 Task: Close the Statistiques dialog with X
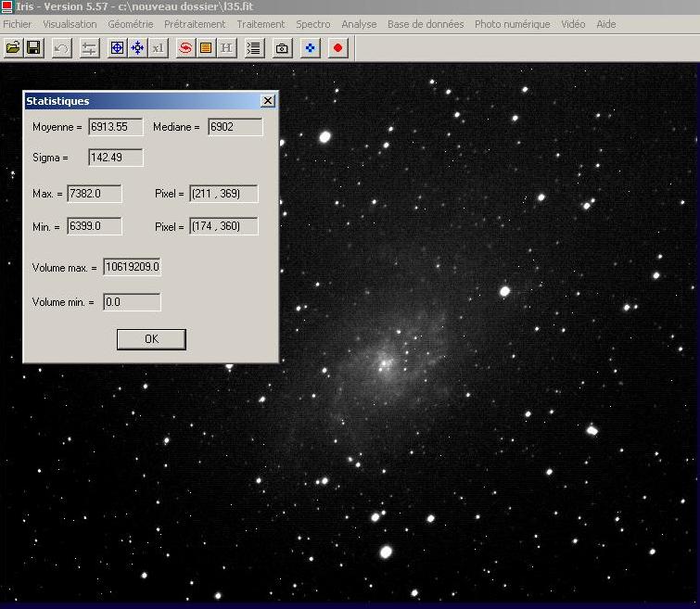click(268, 101)
